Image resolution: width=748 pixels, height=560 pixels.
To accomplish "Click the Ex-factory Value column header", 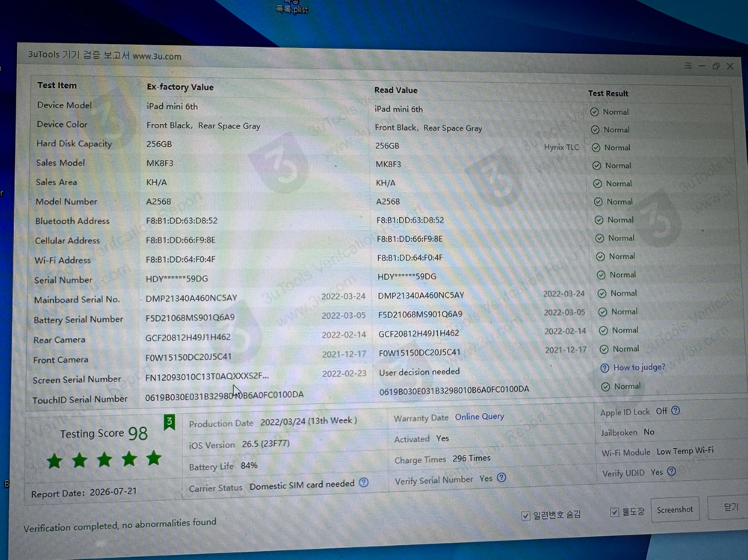I will 180,87.
